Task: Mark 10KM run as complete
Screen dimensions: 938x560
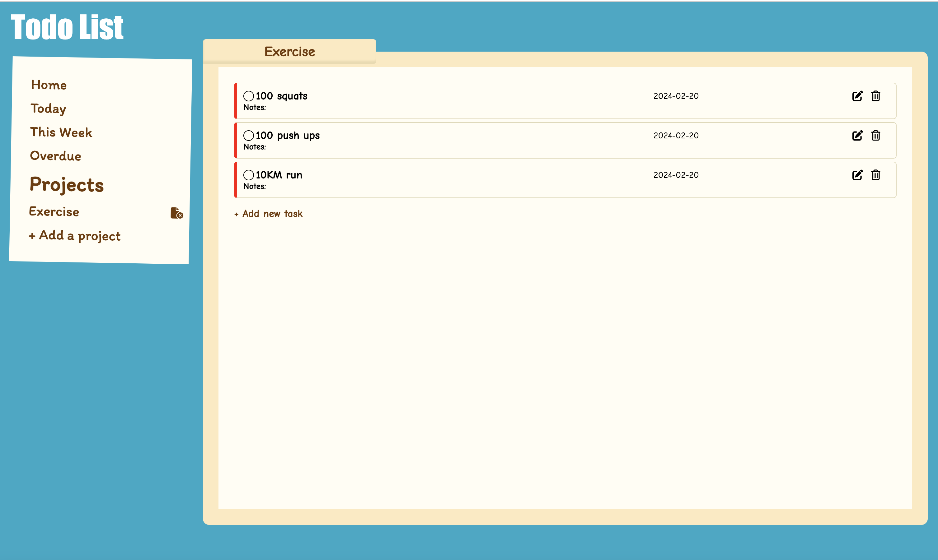Action: [x=248, y=175]
